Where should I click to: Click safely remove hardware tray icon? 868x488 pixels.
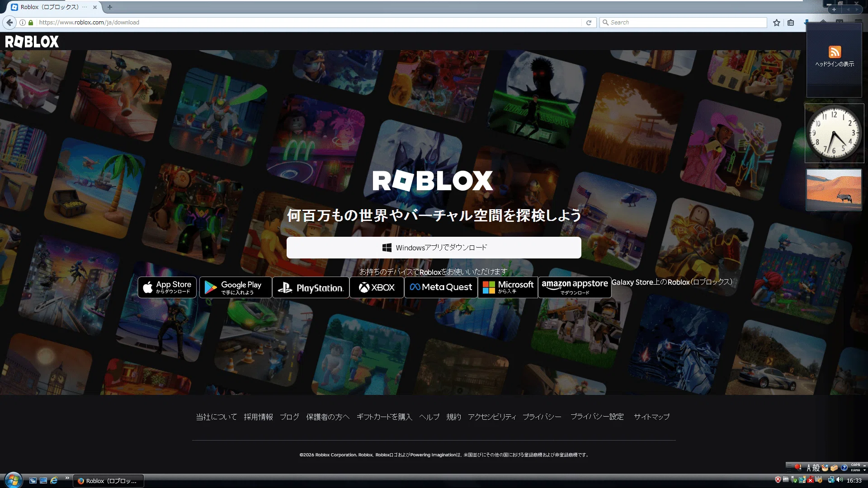794,480
